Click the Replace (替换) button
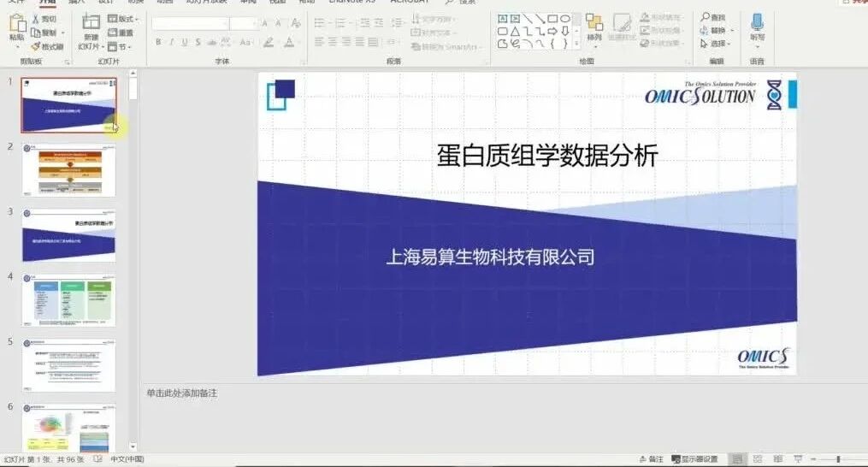 coord(717,31)
